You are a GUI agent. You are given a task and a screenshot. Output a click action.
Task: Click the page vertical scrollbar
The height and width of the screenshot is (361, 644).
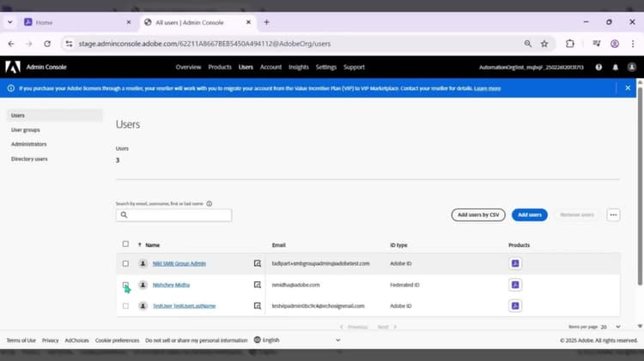click(640, 185)
